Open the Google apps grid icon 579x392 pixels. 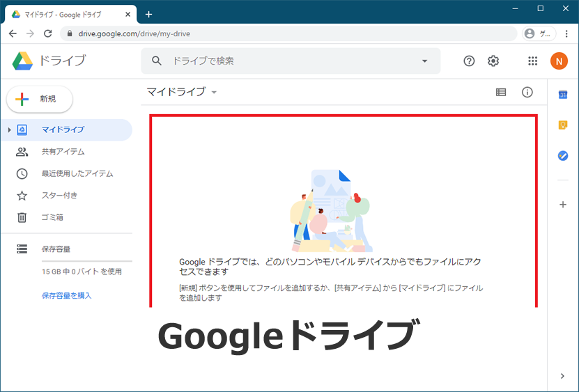[532, 61]
